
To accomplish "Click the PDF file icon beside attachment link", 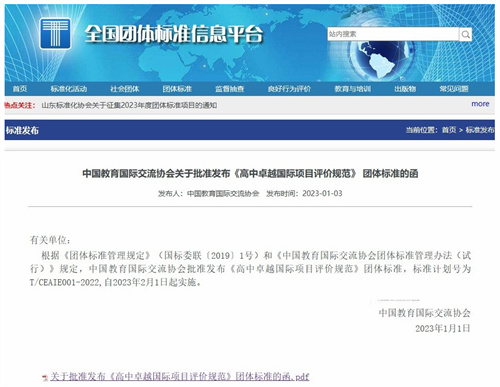I will tap(45, 377).
